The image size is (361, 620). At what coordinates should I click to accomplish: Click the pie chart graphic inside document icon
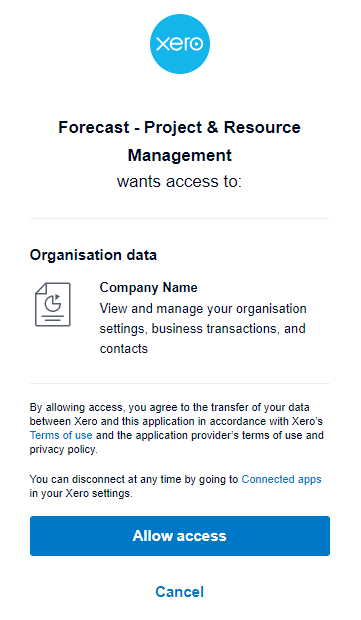pos(53,303)
